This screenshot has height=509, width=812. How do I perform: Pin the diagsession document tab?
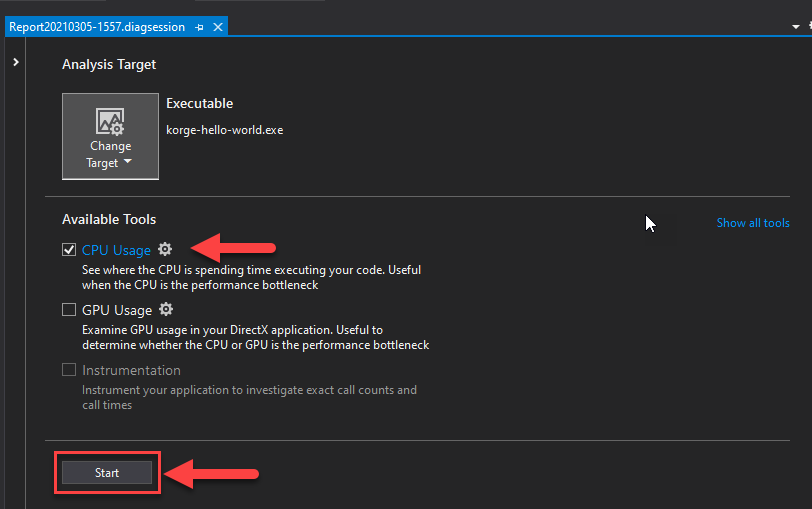200,27
